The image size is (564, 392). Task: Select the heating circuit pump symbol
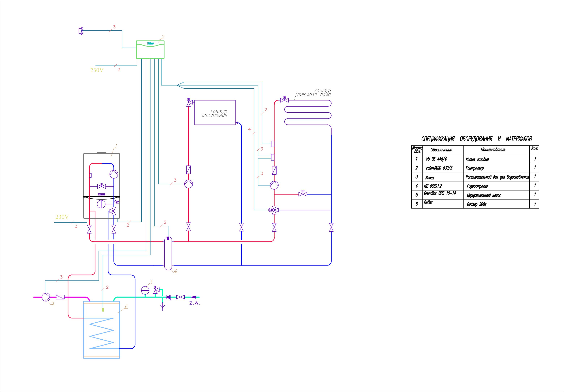(x=188, y=184)
